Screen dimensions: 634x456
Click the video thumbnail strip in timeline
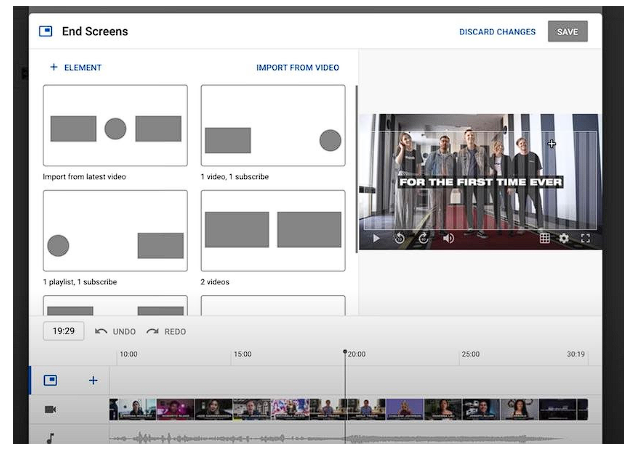point(349,409)
